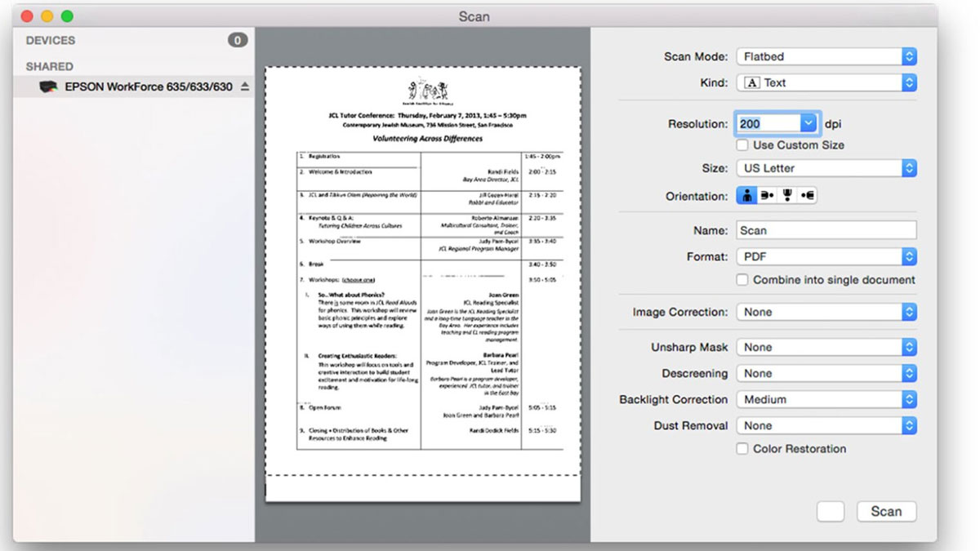980x551 pixels.
Task: Pick the upside-down orientation icon
Action: [x=787, y=196]
